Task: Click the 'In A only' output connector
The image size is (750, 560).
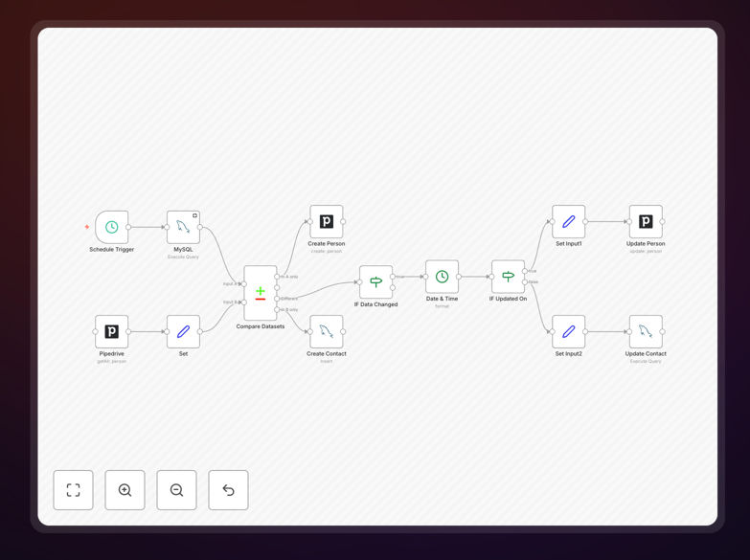Action: coord(277,277)
